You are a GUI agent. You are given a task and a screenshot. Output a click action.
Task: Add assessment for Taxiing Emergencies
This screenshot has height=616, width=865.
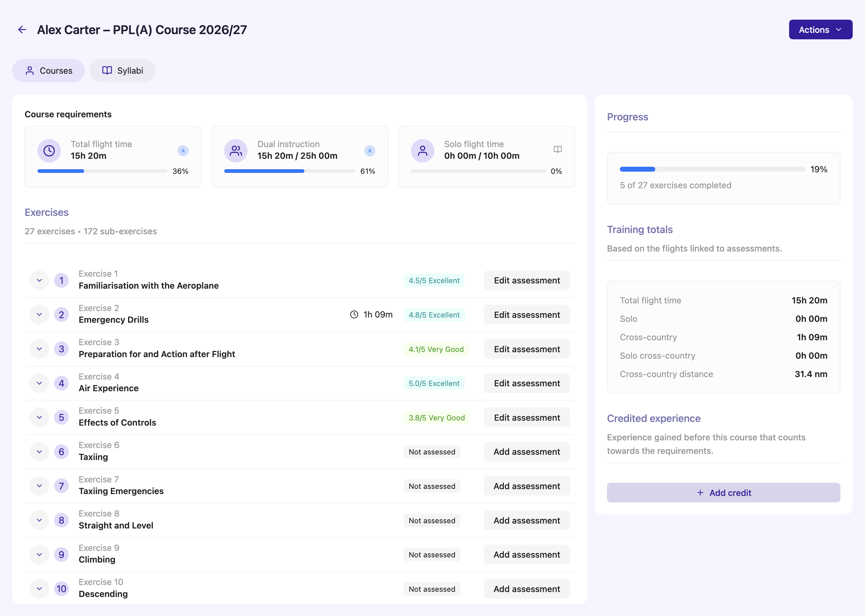click(526, 486)
